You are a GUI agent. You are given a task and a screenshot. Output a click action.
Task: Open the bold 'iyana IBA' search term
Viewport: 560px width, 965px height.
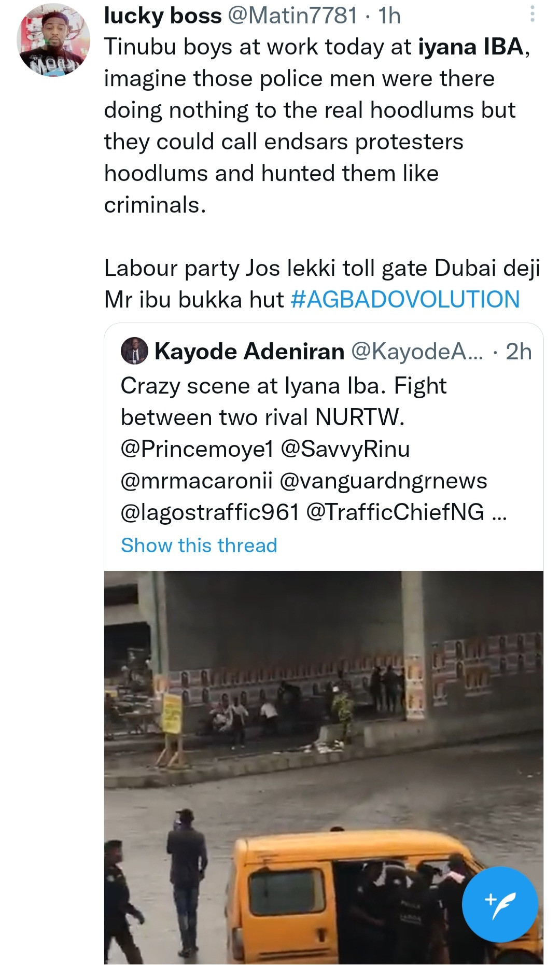point(471,47)
